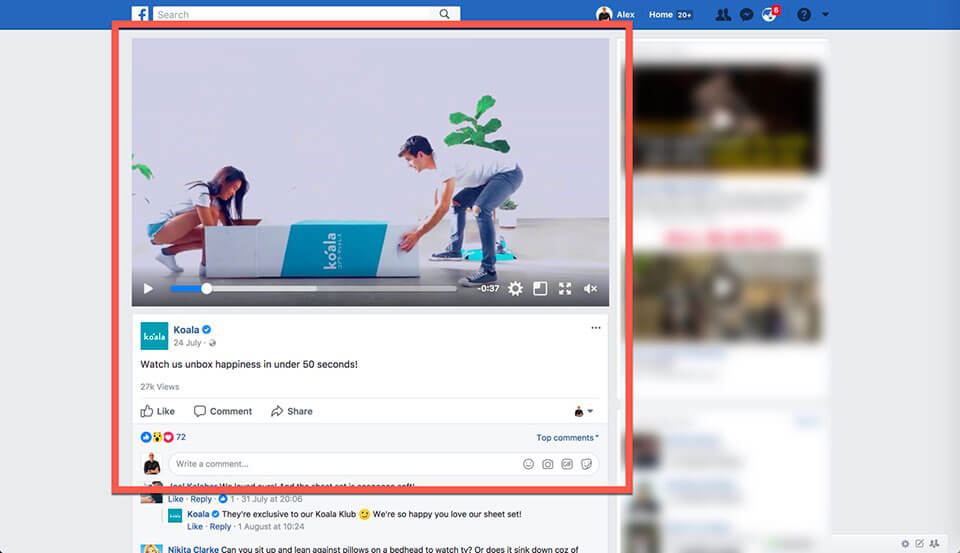The width and height of the screenshot is (960, 553).
Task: Open the Koala page logo avatar
Action: [154, 336]
